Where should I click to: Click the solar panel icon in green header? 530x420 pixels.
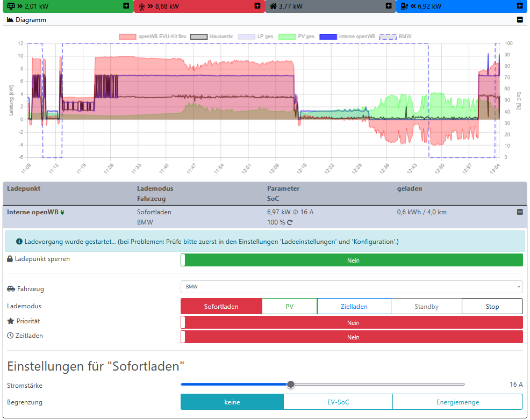click(x=11, y=6)
